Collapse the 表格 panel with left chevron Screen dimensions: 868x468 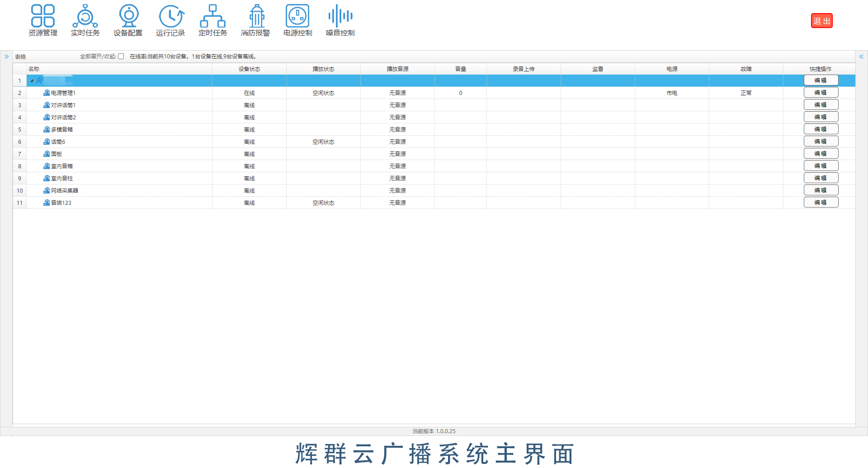6,56
